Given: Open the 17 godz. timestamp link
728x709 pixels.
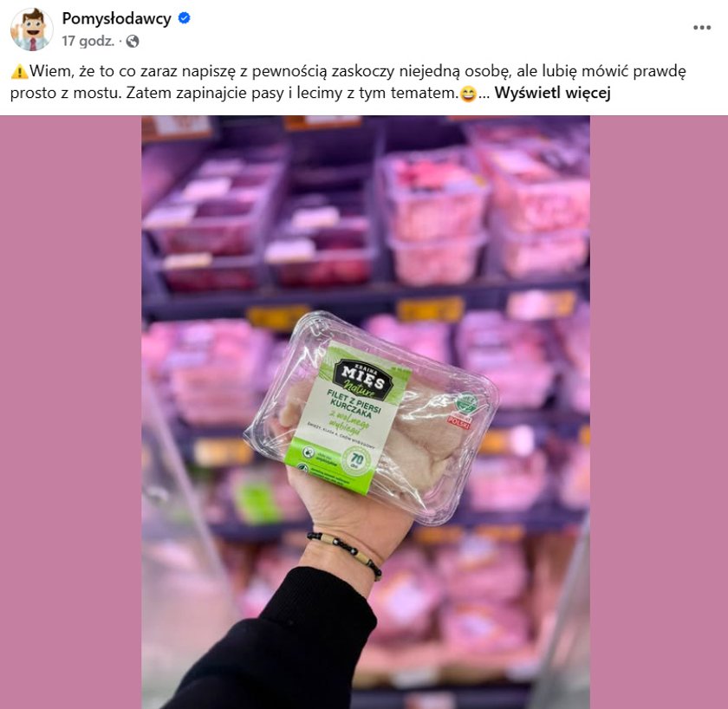Looking at the screenshot, I should (x=88, y=42).
